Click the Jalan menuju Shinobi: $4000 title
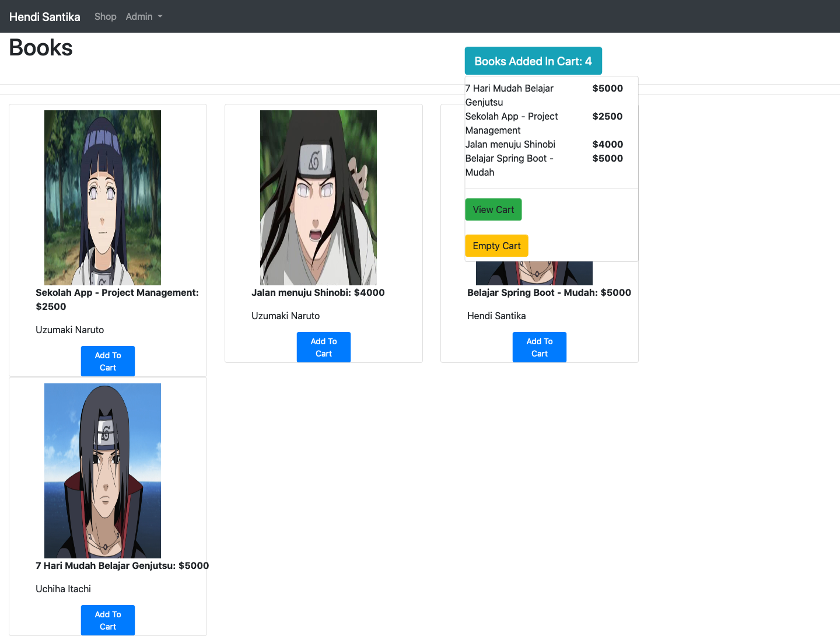 point(318,292)
